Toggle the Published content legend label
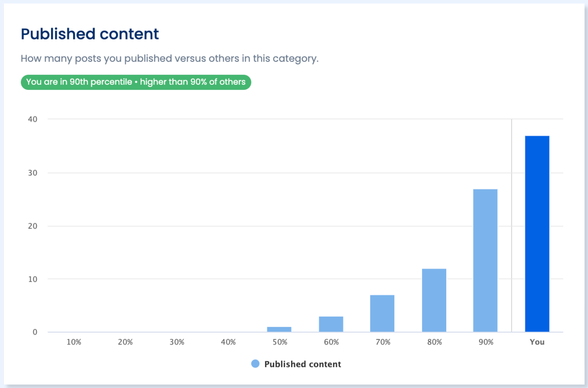Screen dimensions: 588x388 303,364
